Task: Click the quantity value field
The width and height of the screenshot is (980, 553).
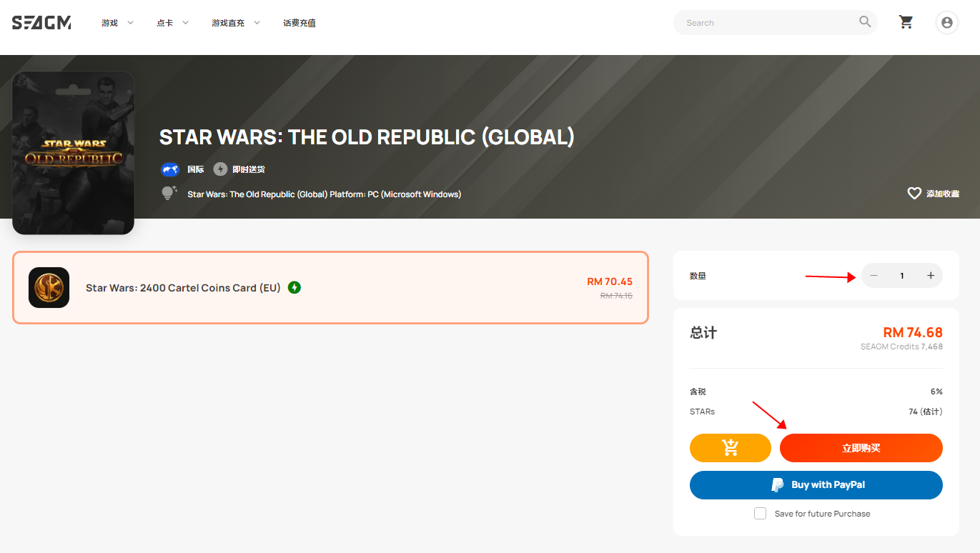Action: (x=902, y=276)
